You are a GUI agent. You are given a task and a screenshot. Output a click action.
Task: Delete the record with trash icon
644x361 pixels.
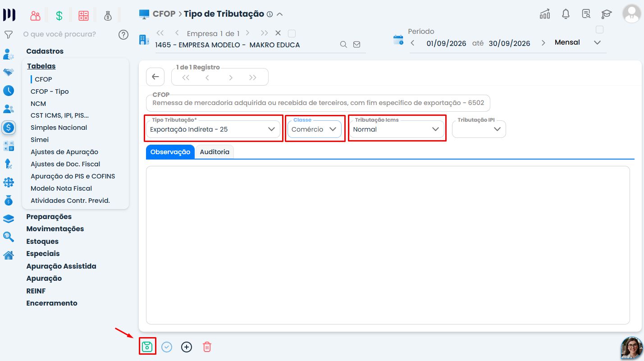pos(207,347)
